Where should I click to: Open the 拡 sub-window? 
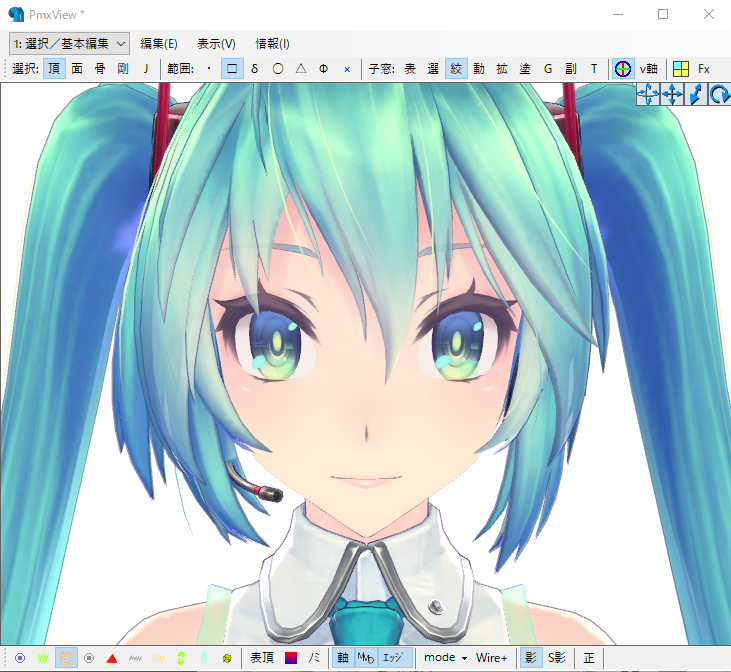[x=502, y=69]
